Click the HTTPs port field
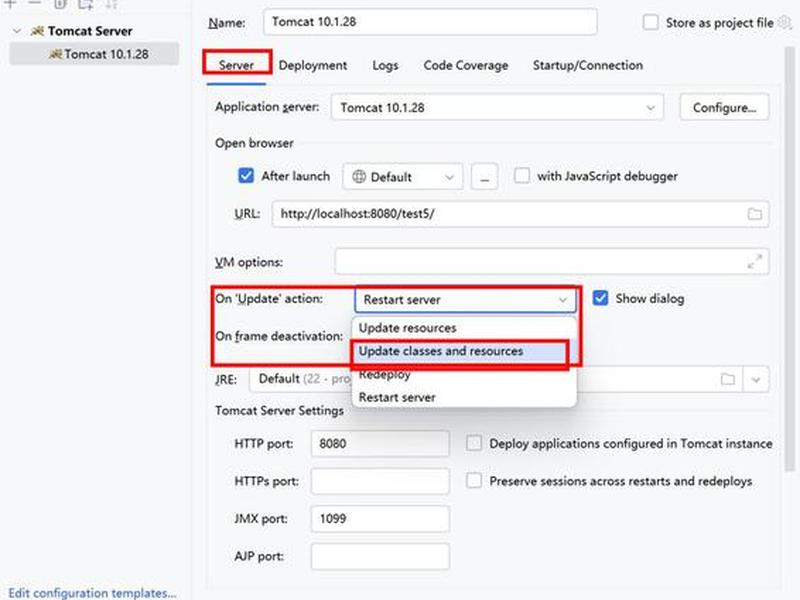Viewport: 800px width, 600px height. [380, 481]
